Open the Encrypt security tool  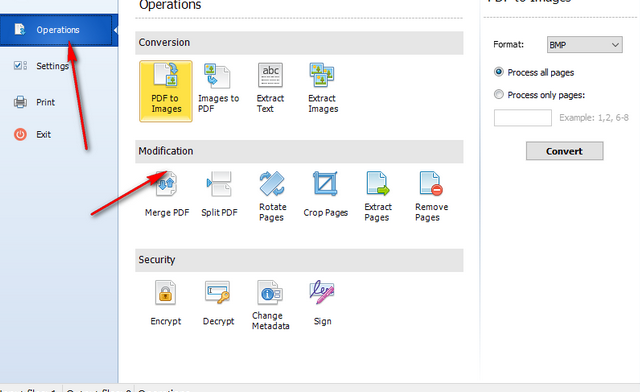point(165,303)
